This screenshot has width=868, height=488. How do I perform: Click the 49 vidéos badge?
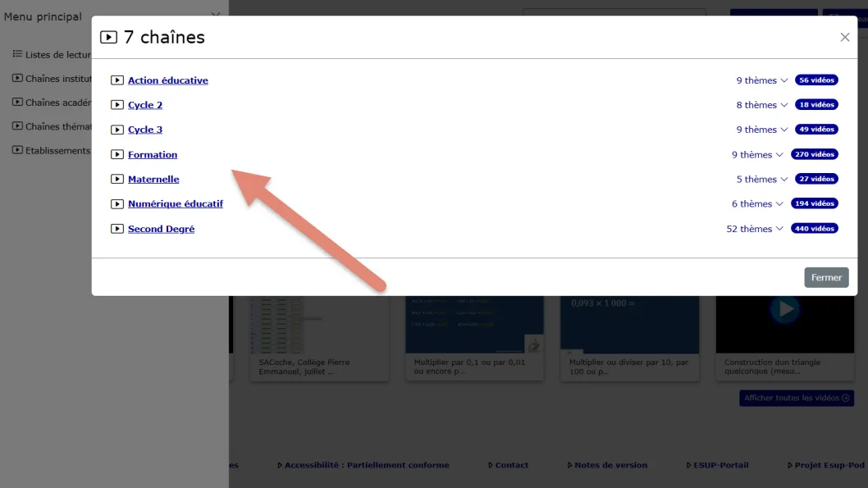click(816, 130)
